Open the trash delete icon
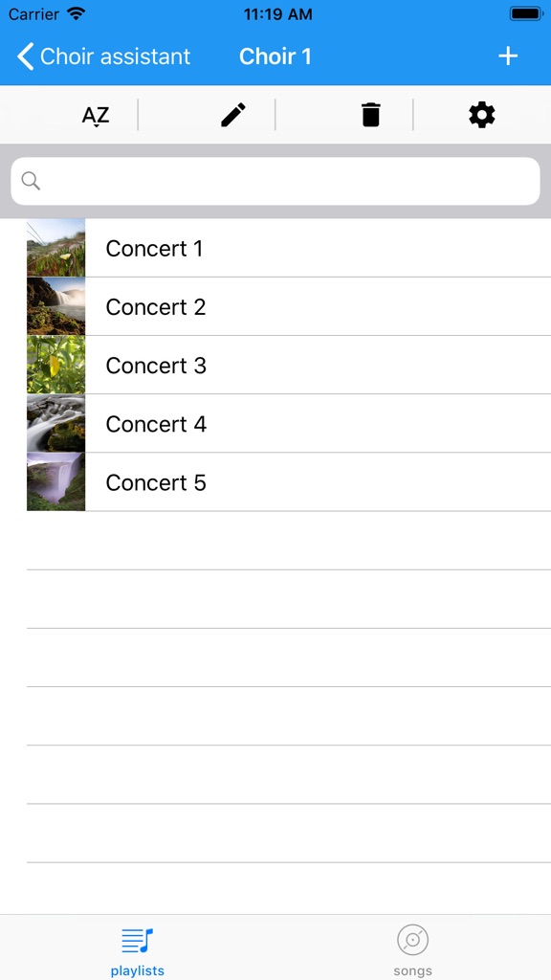This screenshot has height=980, width=551. (370, 114)
